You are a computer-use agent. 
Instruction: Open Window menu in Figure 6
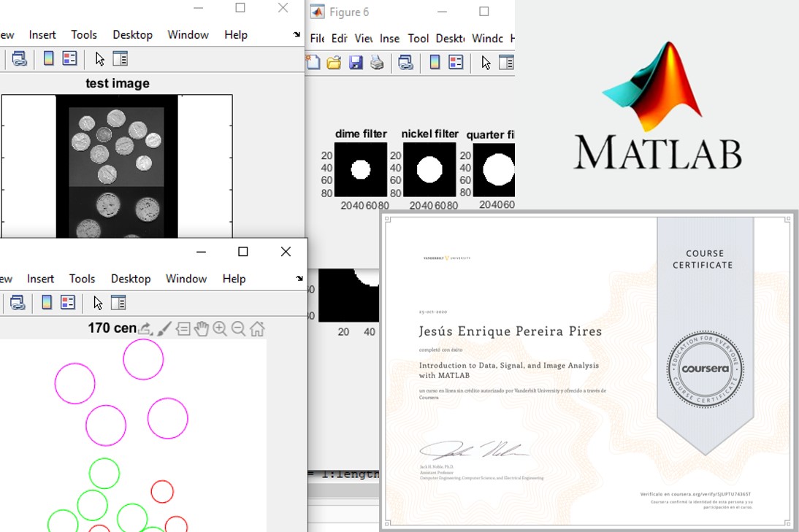[487, 38]
